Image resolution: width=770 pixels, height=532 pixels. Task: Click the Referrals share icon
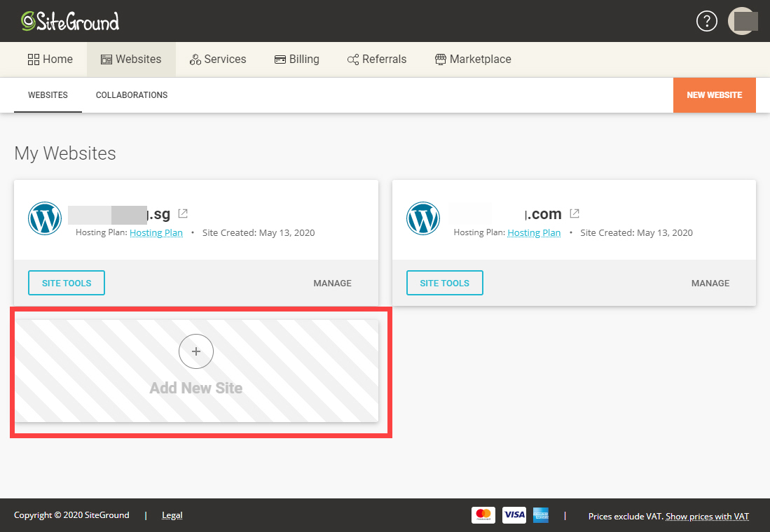click(x=352, y=59)
